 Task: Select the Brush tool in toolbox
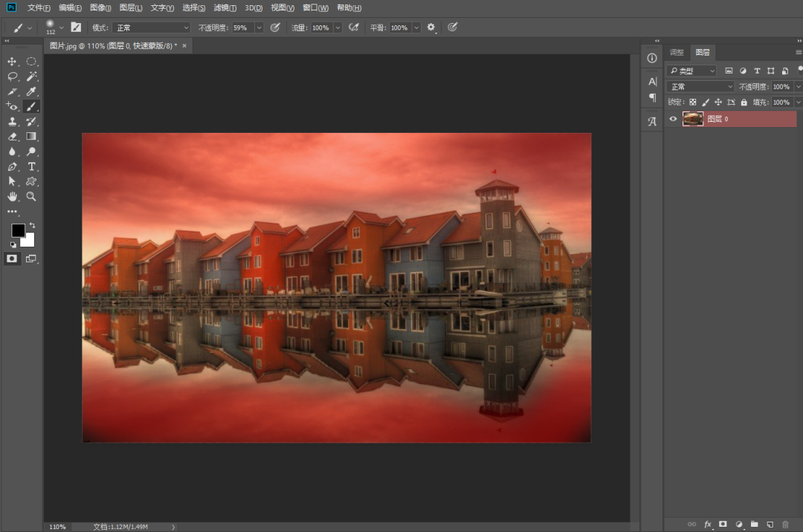[x=31, y=106]
